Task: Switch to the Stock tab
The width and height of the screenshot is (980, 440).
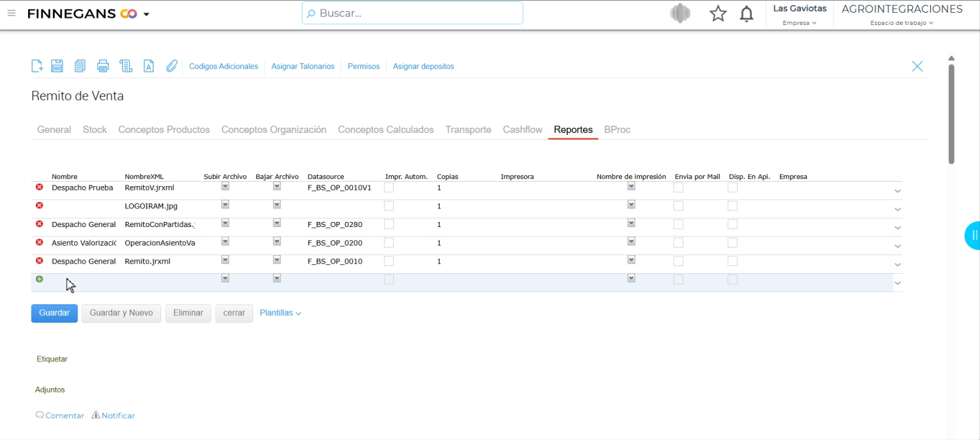Action: coord(95,129)
